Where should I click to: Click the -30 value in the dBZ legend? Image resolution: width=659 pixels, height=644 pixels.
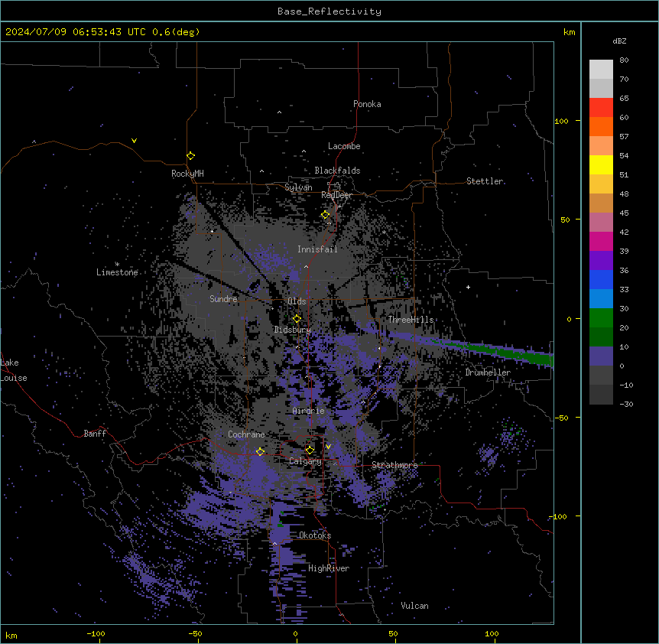click(x=626, y=405)
